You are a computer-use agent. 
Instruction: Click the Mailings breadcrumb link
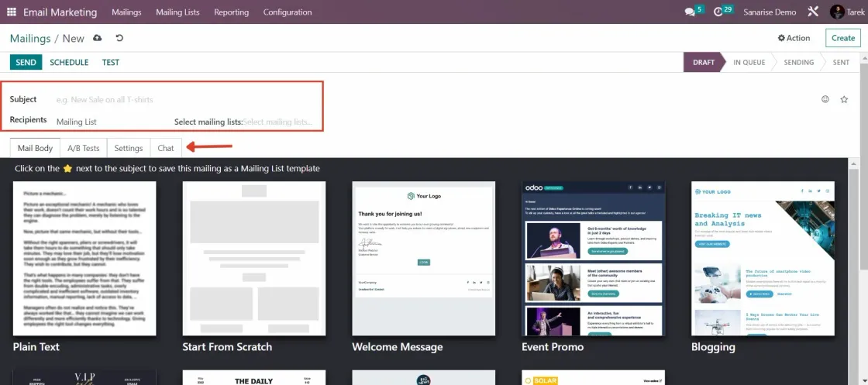(x=30, y=38)
